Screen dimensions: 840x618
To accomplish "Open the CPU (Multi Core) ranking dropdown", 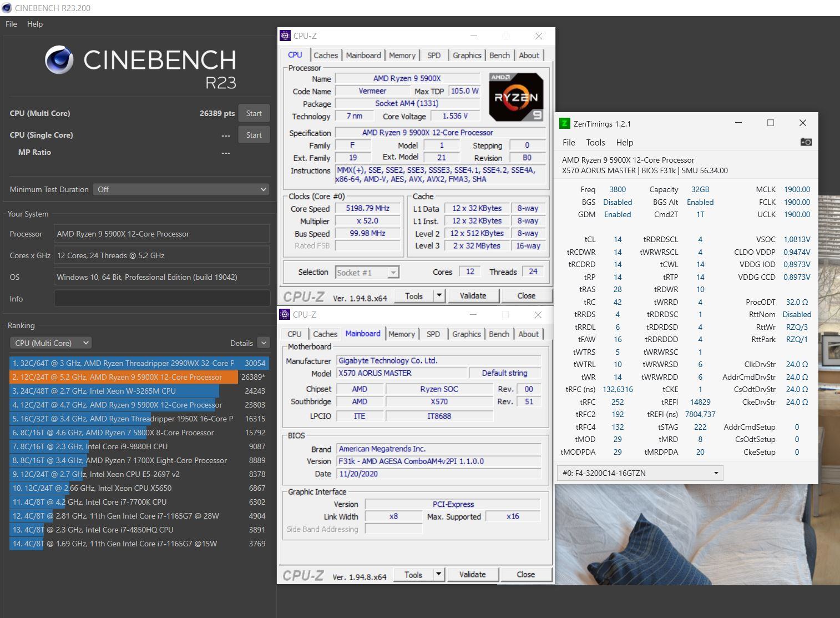I will coord(50,343).
